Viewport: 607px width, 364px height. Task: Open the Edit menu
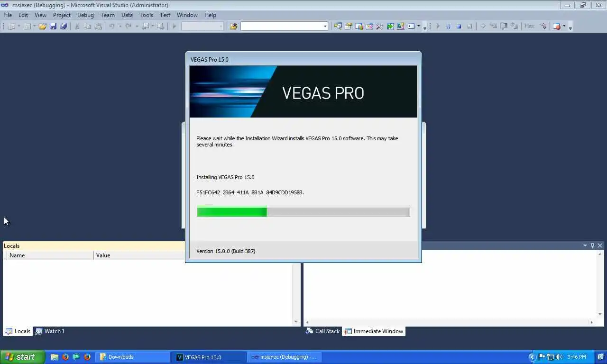[x=23, y=15]
